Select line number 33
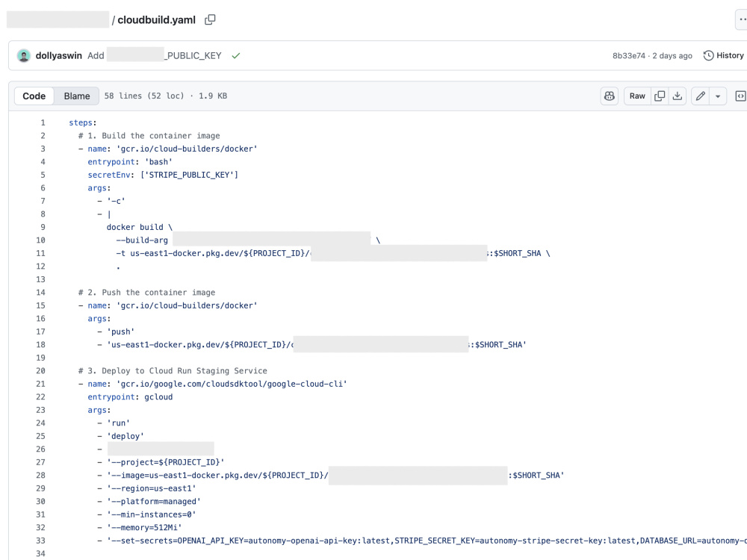The width and height of the screenshot is (747, 560). click(x=40, y=541)
